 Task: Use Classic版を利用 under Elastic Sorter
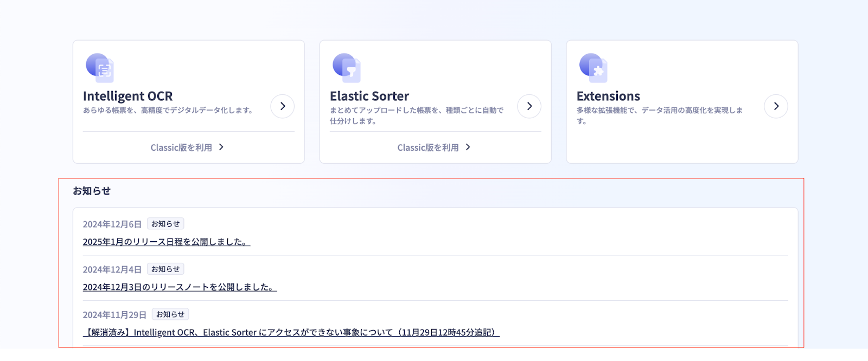(x=434, y=147)
